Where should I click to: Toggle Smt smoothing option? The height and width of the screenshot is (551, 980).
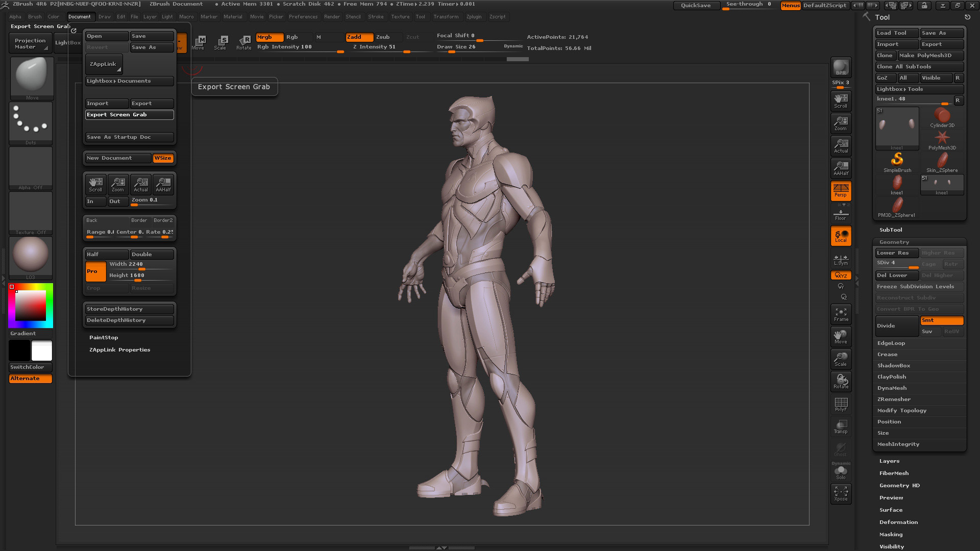[942, 320]
